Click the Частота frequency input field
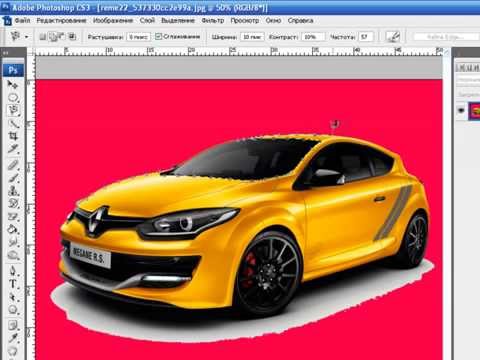This screenshot has height=360, width=480. (366, 37)
